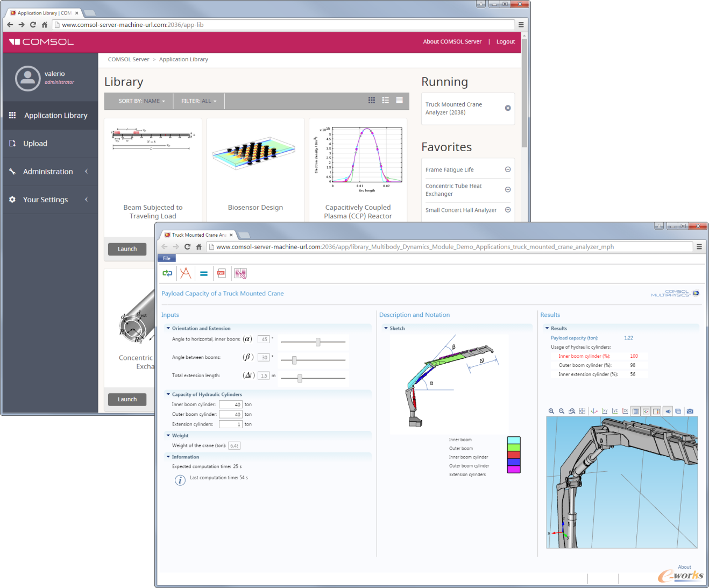Viewport: 709px width, 588px height.
Task: Click transparency icon in graphics toolbar
Action: coord(678,411)
